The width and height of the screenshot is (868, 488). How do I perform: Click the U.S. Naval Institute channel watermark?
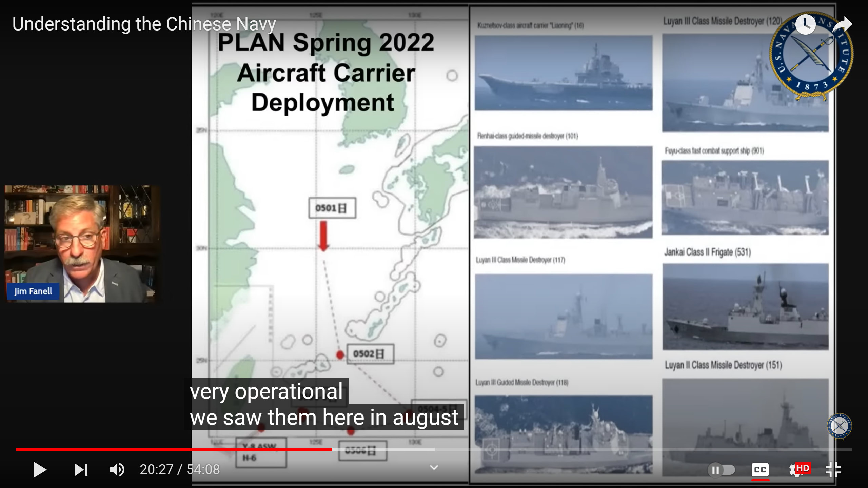point(839,426)
